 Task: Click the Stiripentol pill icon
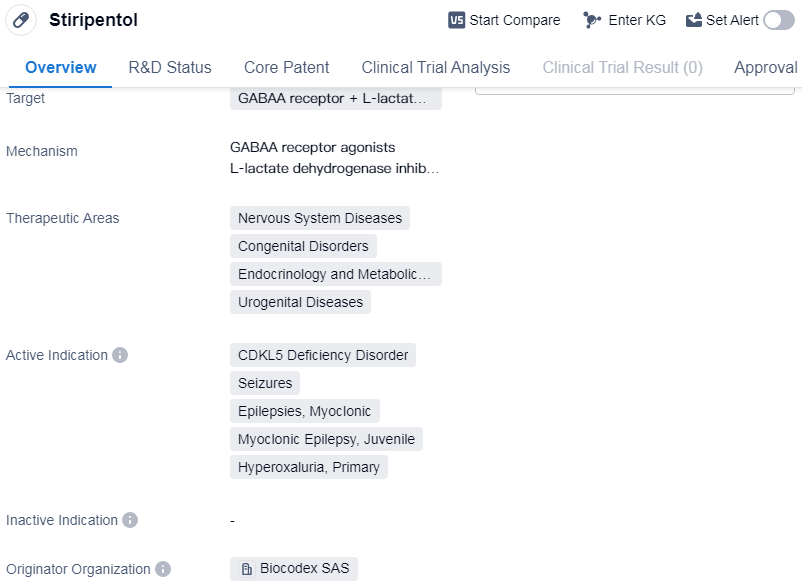coord(20,20)
